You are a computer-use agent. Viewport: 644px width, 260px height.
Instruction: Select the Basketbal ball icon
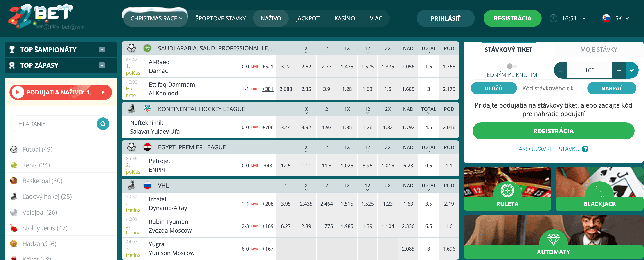(x=14, y=181)
